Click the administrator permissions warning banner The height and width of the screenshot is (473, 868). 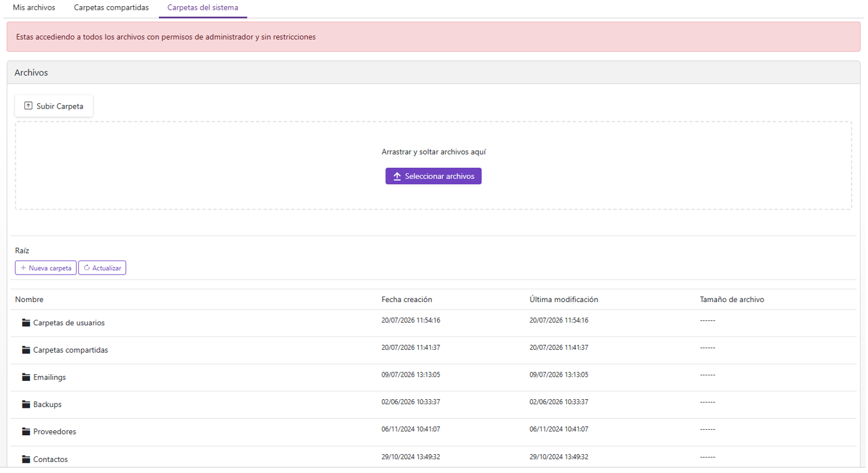point(433,37)
